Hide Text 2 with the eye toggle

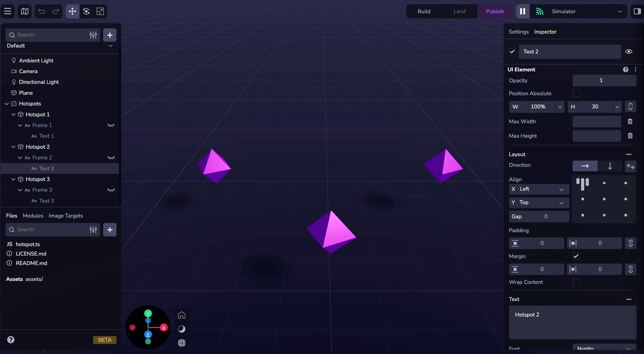[629, 51]
